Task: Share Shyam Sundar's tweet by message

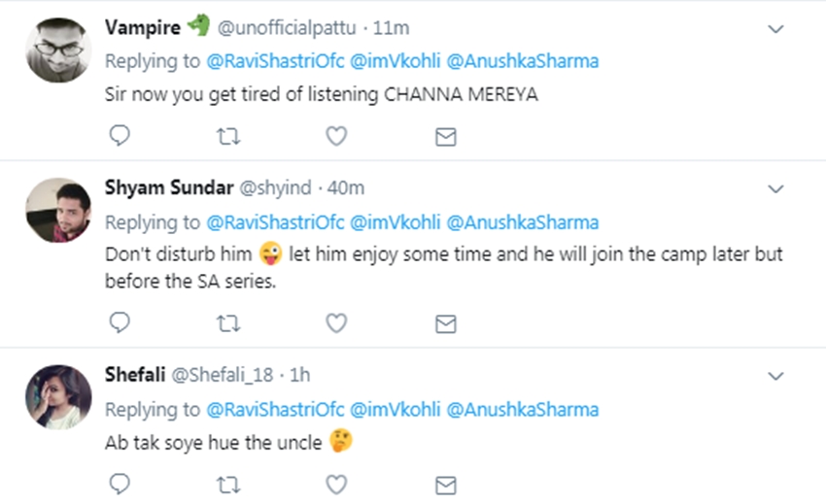Action: pos(445,321)
